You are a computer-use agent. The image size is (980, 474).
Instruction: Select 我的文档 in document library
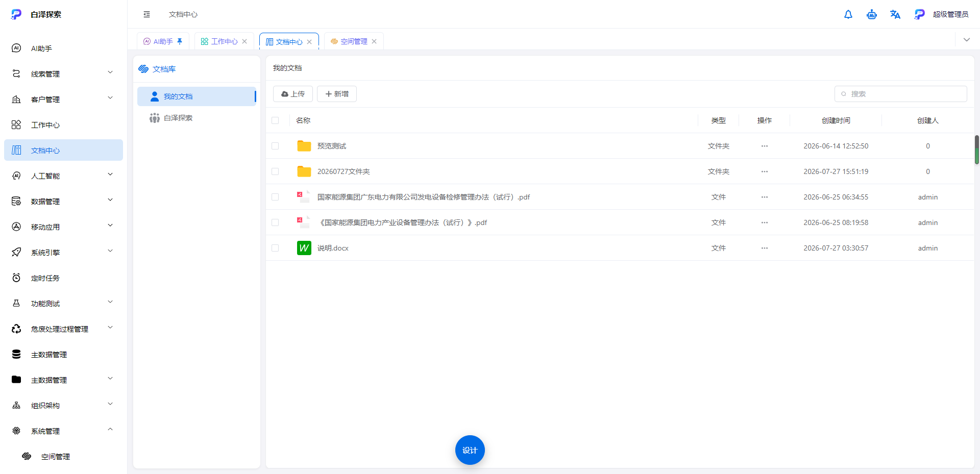[197, 96]
